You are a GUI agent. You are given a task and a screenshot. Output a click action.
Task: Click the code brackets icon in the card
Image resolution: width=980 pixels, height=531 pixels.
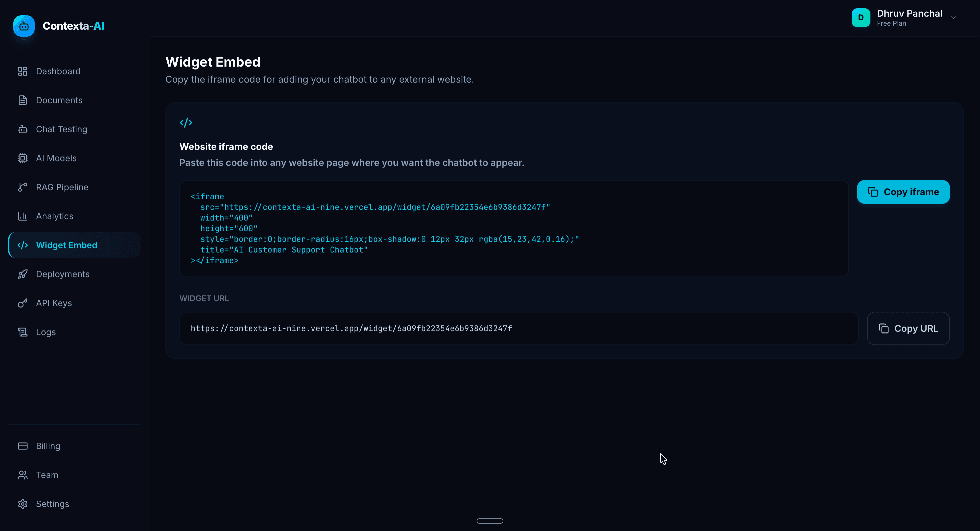pyautogui.click(x=186, y=122)
